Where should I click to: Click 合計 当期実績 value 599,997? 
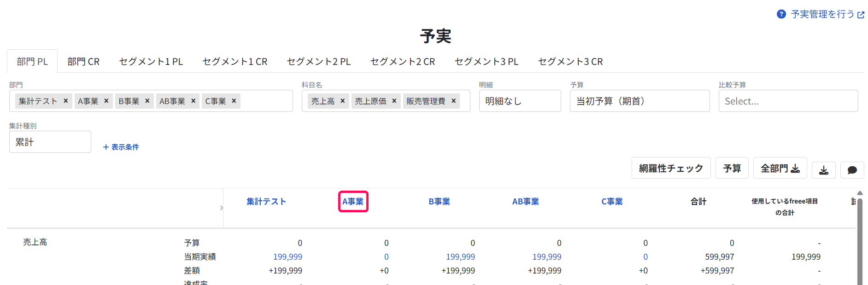click(720, 257)
